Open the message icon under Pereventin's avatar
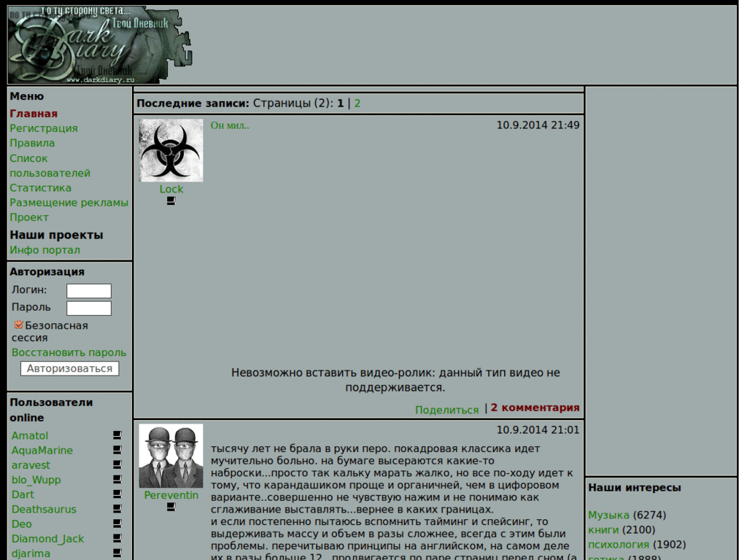747x560 pixels. (x=171, y=507)
